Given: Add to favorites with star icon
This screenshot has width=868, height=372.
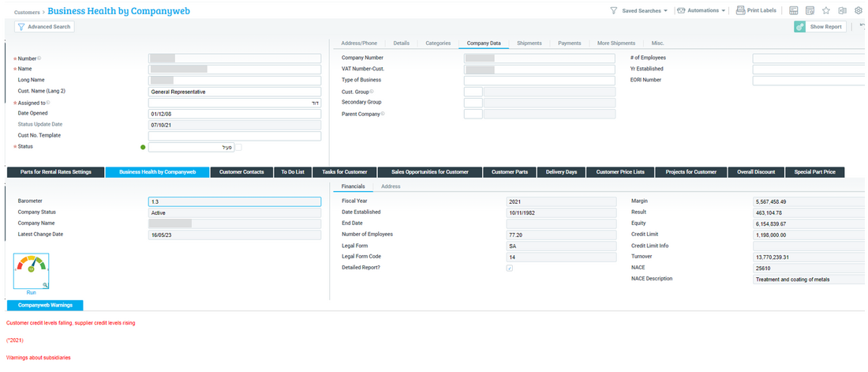Looking at the screenshot, I should click(825, 11).
